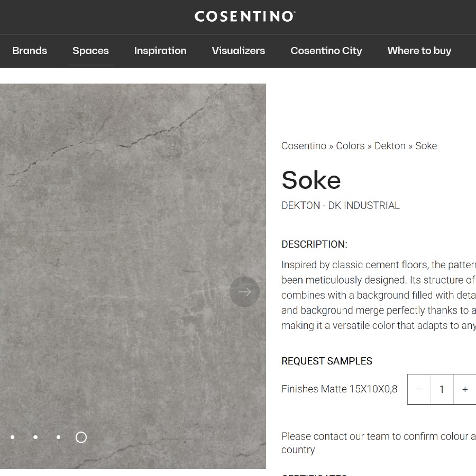This screenshot has height=476, width=476.
Task: Open the Visualizers page
Action: point(238,51)
